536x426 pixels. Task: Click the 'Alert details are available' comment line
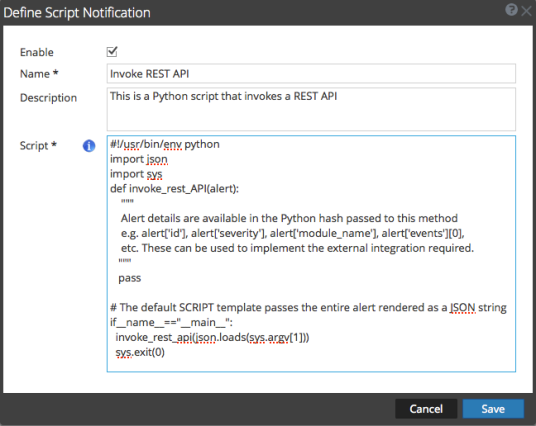pyautogui.click(x=289, y=218)
